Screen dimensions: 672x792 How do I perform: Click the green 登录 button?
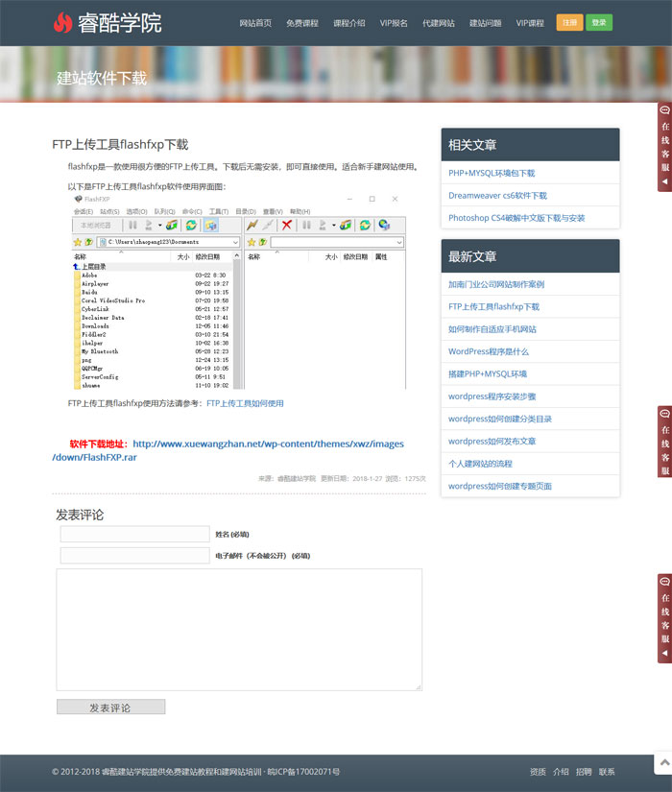pyautogui.click(x=599, y=23)
